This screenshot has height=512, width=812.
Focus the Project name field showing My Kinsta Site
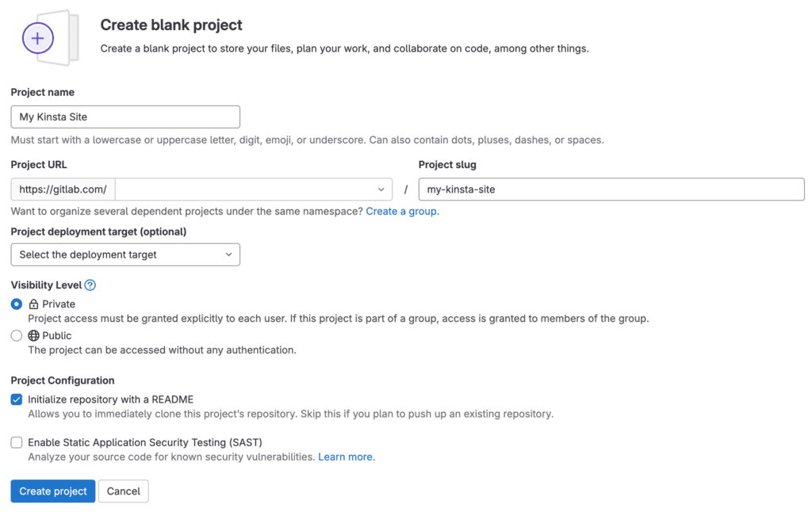(x=125, y=117)
